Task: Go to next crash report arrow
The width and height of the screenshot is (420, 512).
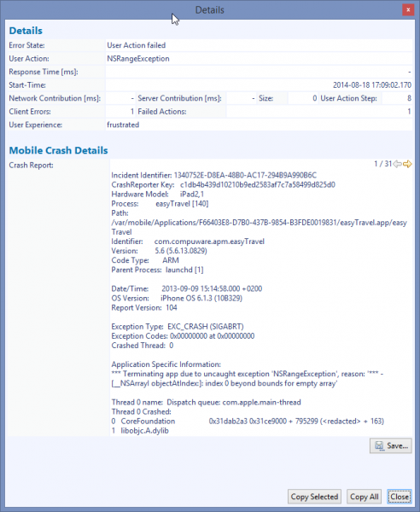Action: coord(407,164)
